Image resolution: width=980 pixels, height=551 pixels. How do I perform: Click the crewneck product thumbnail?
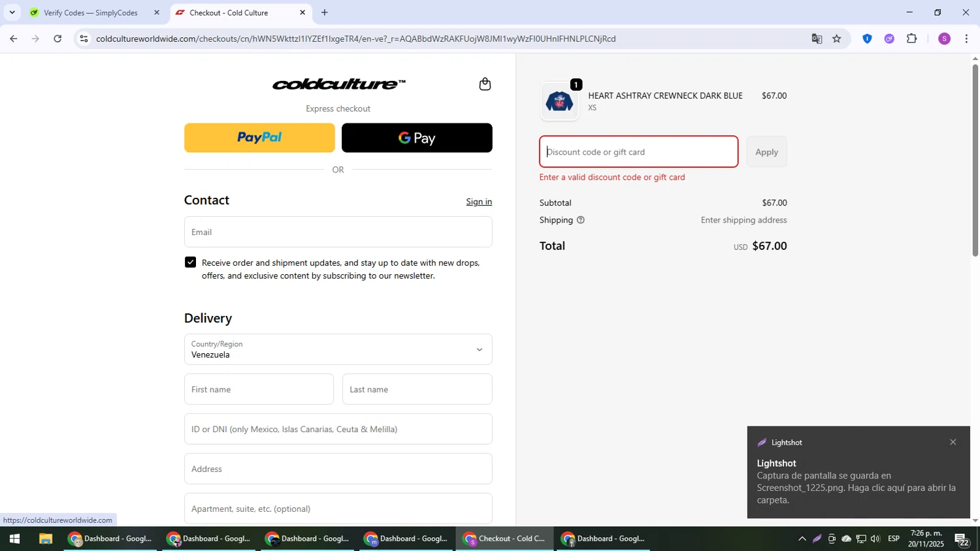[559, 101]
